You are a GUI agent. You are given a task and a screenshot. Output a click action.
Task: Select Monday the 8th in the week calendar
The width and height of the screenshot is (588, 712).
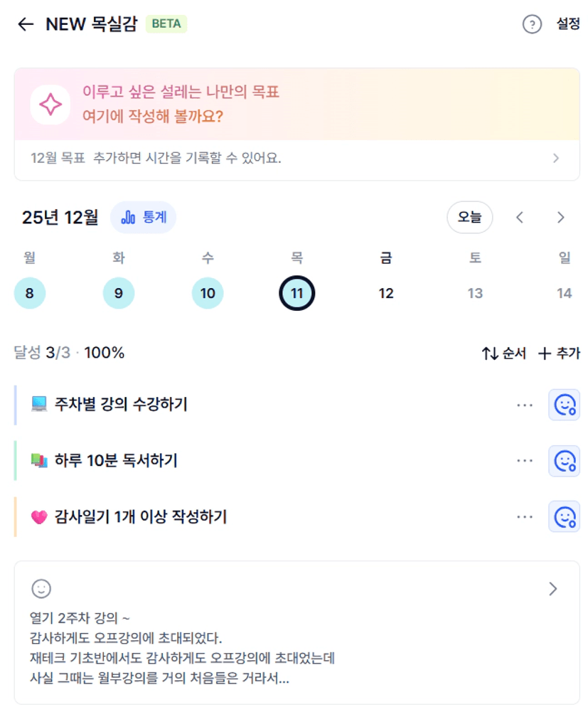pyautogui.click(x=29, y=293)
